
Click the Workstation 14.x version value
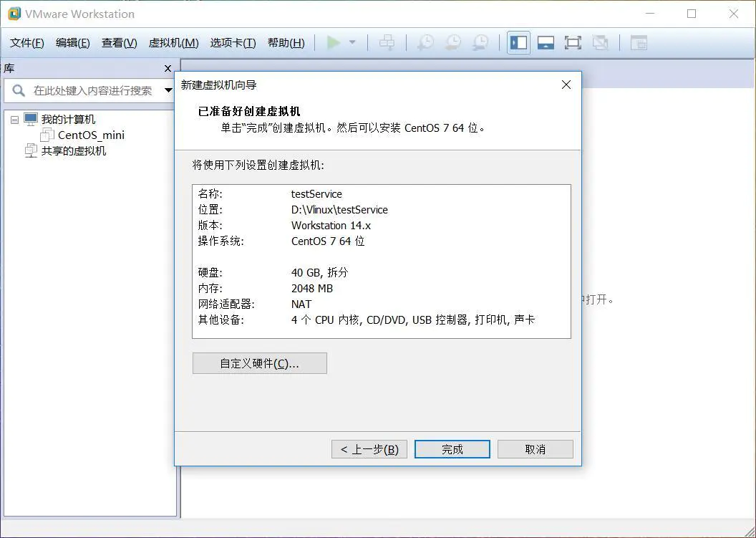331,226
